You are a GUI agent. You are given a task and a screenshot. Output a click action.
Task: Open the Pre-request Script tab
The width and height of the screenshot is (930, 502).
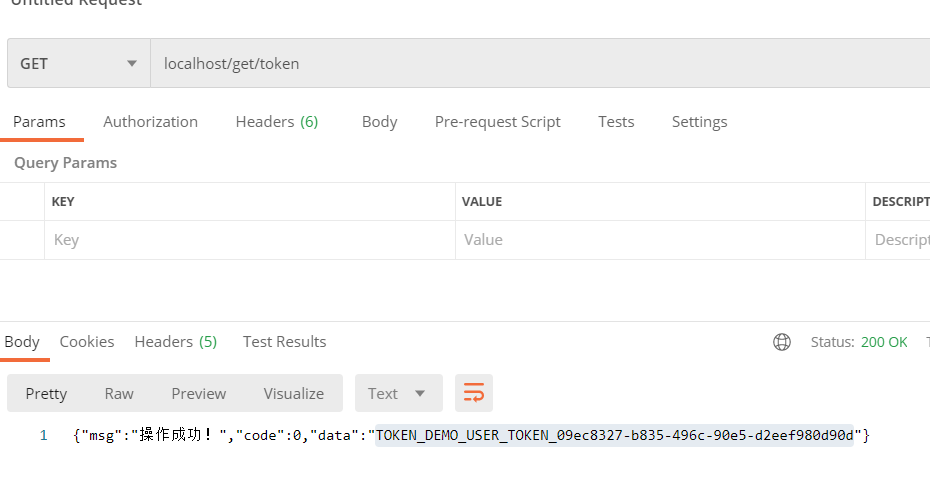498,122
